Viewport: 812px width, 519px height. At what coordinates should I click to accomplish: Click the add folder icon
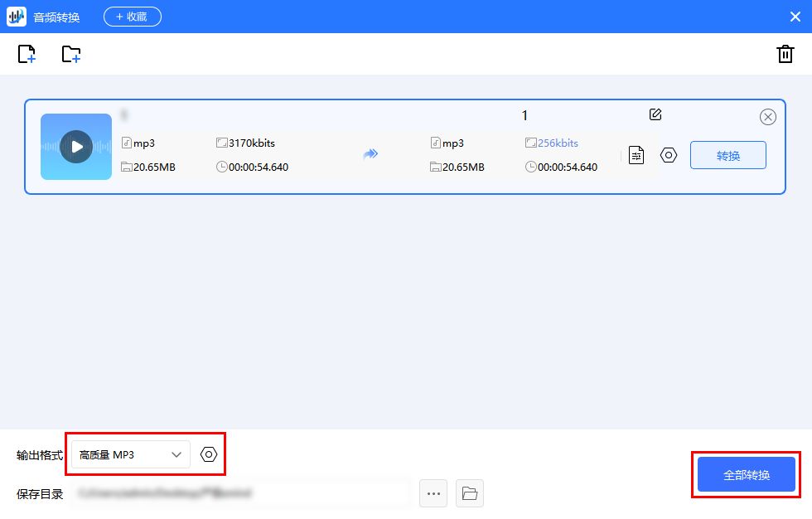(x=71, y=55)
